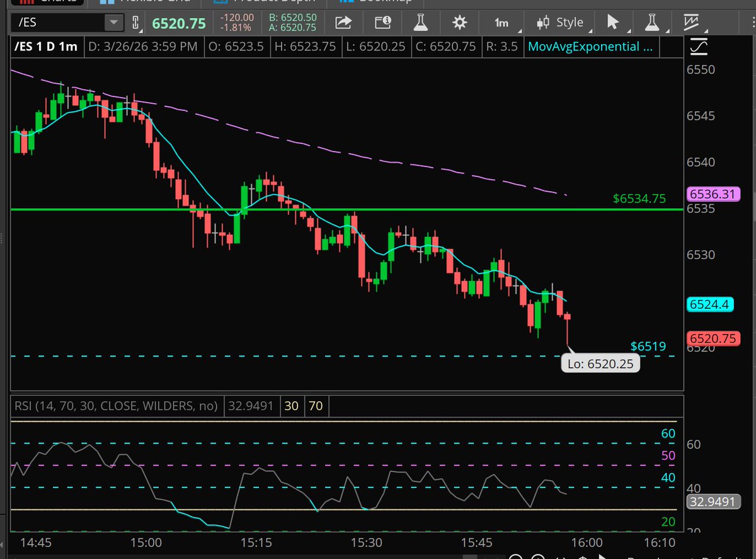Open the 1m time frame selector
This screenshot has height=559, width=756.
pyautogui.click(x=501, y=23)
